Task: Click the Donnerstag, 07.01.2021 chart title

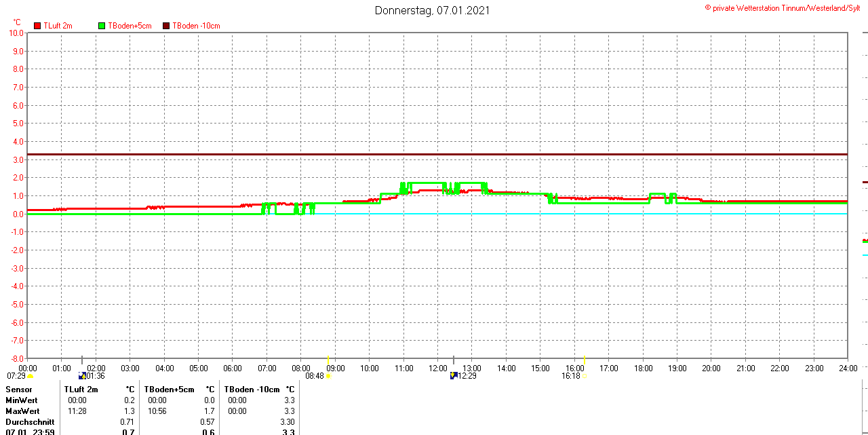Action: tap(432, 10)
